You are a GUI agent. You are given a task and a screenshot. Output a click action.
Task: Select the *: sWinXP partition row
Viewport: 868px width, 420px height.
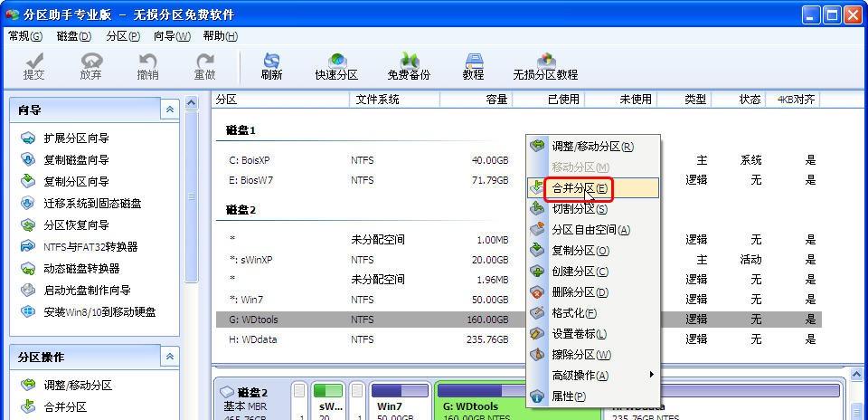click(x=518, y=260)
